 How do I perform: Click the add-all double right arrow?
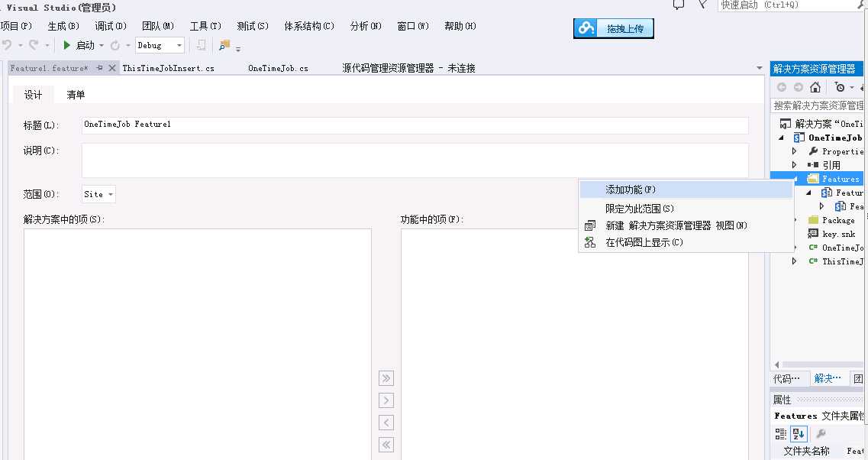[x=386, y=378]
